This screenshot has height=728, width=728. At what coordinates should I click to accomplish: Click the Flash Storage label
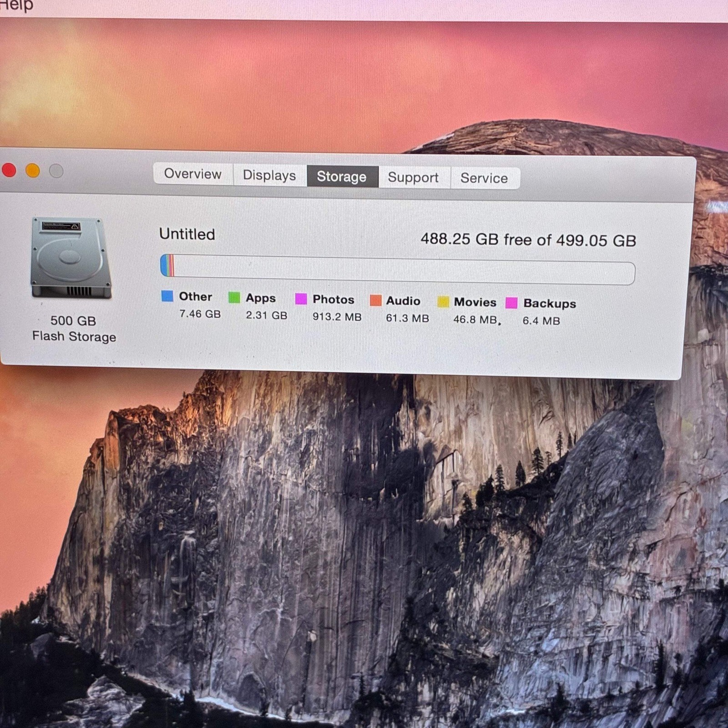[74, 337]
